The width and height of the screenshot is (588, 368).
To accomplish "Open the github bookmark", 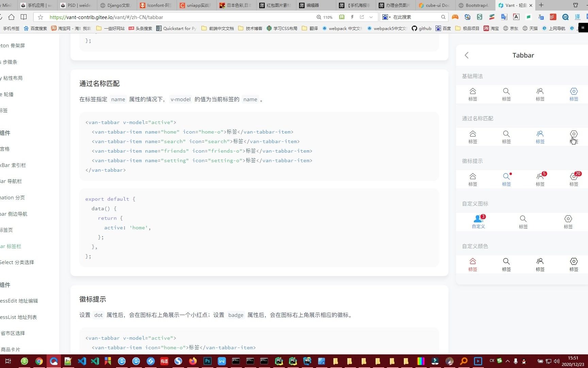I will coord(422,28).
